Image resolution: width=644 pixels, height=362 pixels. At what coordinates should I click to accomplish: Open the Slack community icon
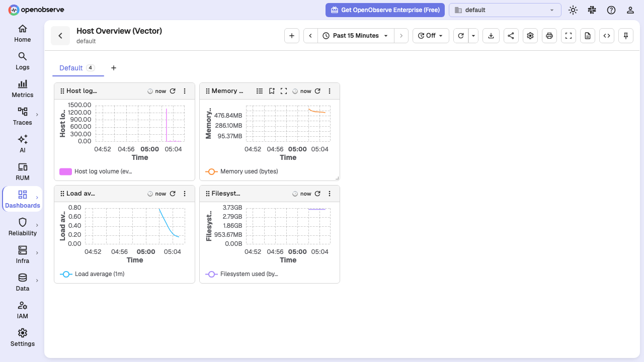pyautogui.click(x=592, y=10)
